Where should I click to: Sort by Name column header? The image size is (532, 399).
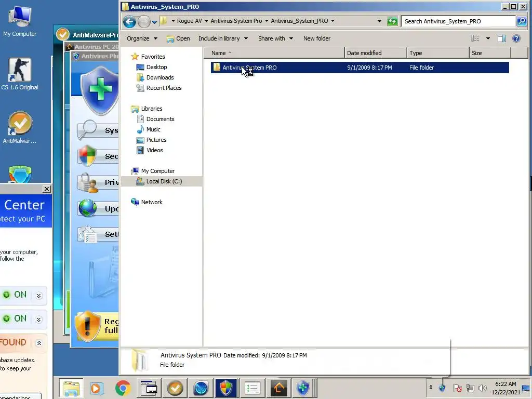point(274,53)
